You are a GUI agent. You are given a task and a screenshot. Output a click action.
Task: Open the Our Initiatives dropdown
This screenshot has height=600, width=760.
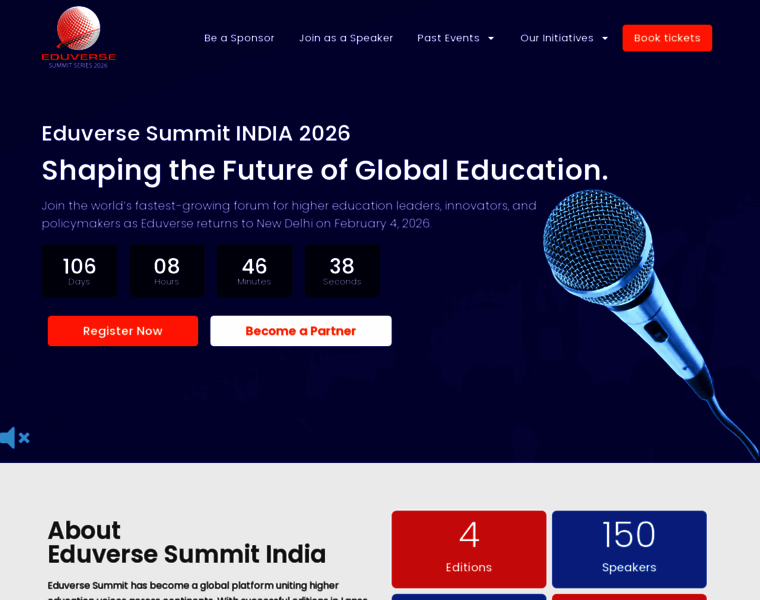[x=564, y=38]
